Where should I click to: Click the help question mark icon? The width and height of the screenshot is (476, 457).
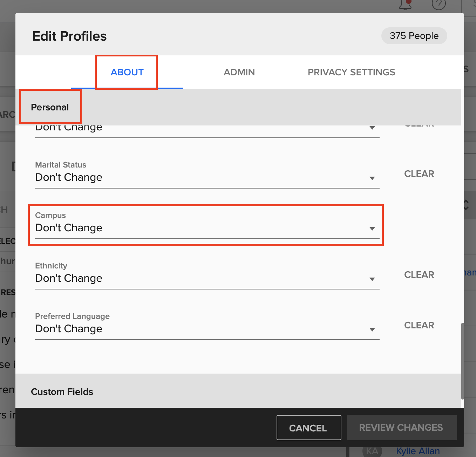tap(438, 5)
